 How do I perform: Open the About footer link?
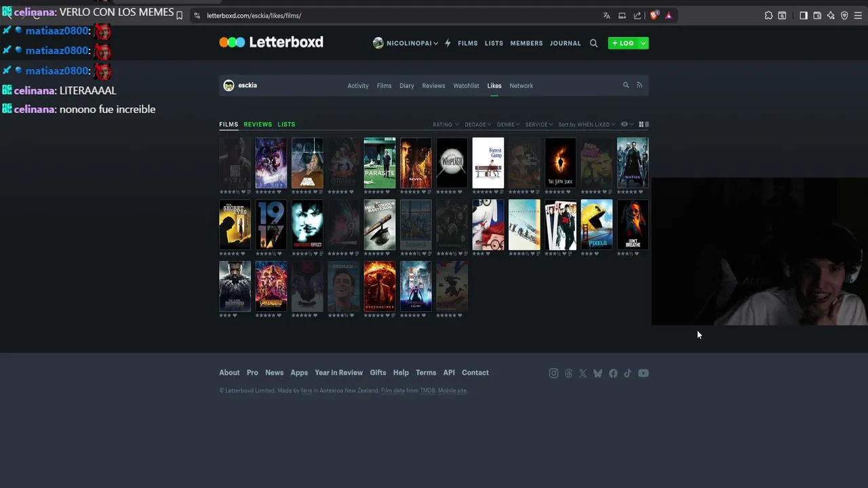[x=229, y=373]
